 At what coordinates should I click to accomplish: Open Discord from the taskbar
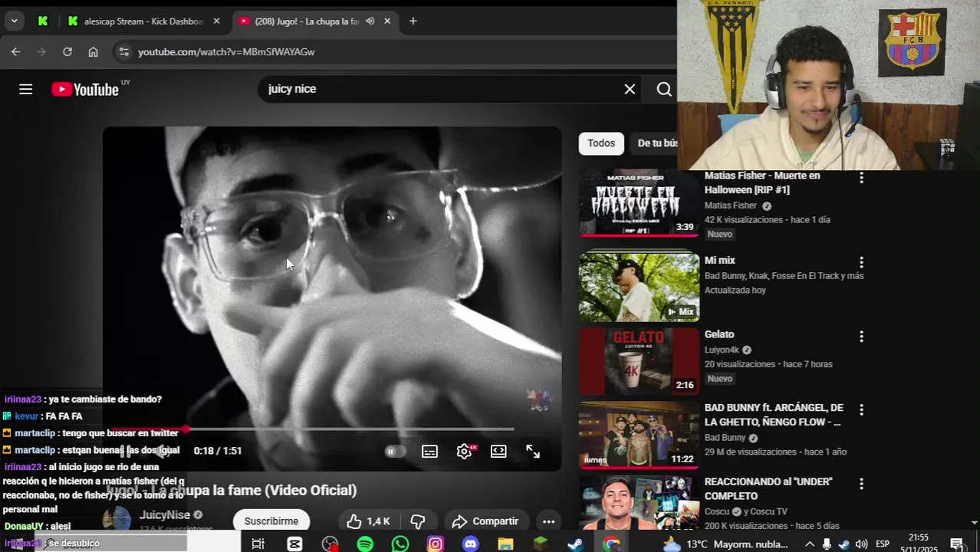tap(471, 544)
